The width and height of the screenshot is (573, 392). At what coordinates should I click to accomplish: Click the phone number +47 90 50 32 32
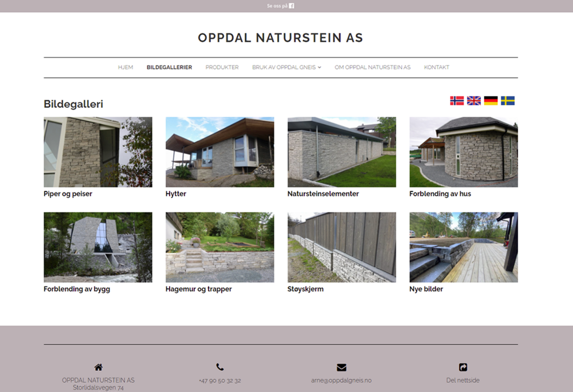[220, 381]
